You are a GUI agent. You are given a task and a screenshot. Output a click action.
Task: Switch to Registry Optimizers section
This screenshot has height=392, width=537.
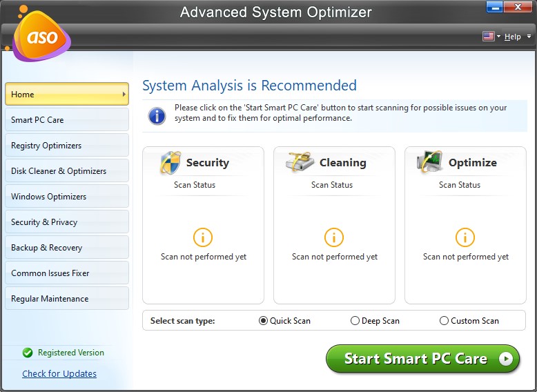pos(66,146)
